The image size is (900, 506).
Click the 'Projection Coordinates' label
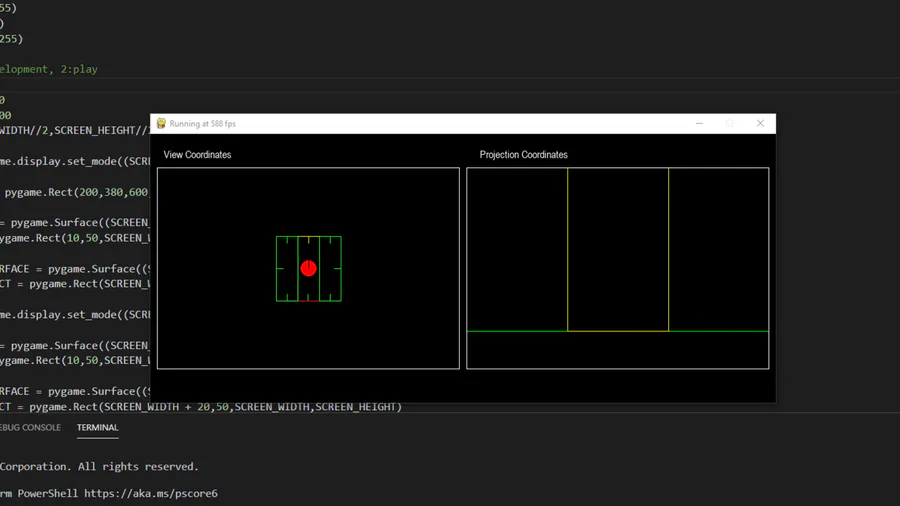523,155
